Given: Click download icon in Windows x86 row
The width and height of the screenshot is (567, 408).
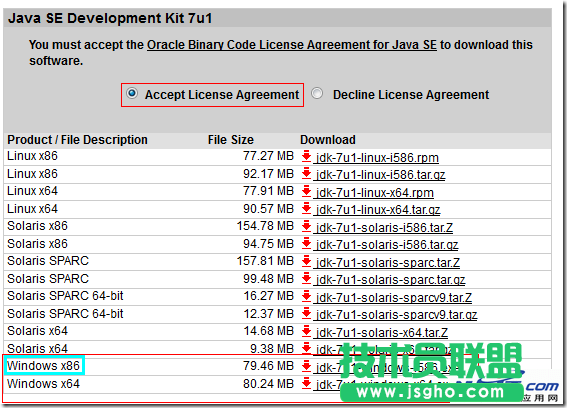Looking at the screenshot, I should 306,366.
